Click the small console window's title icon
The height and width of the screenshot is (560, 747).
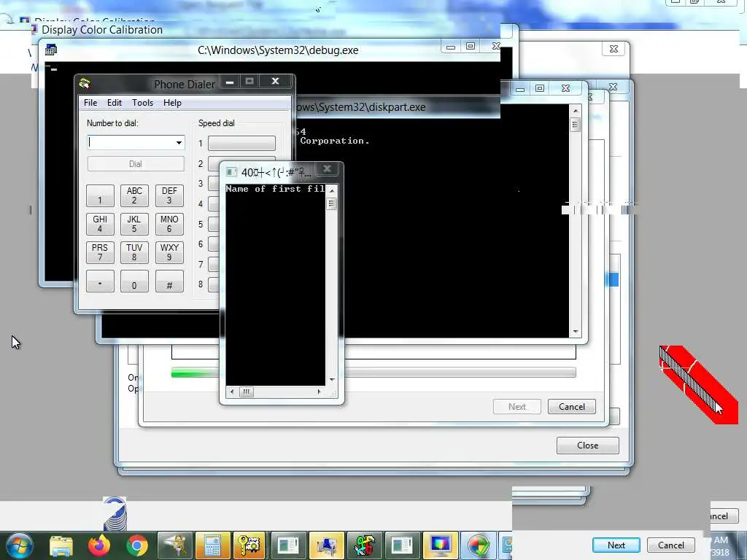(x=231, y=172)
